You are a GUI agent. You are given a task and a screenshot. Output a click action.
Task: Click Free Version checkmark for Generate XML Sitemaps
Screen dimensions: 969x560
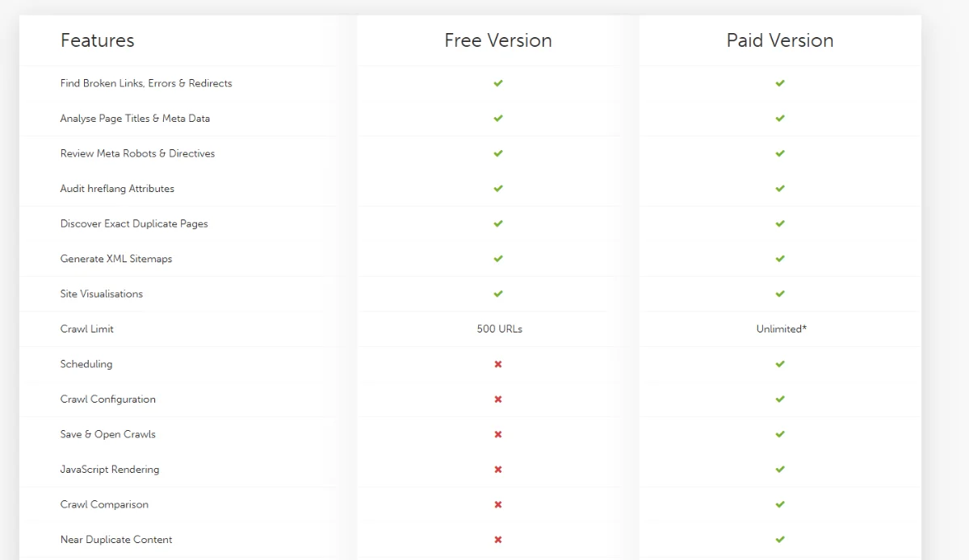tap(498, 259)
